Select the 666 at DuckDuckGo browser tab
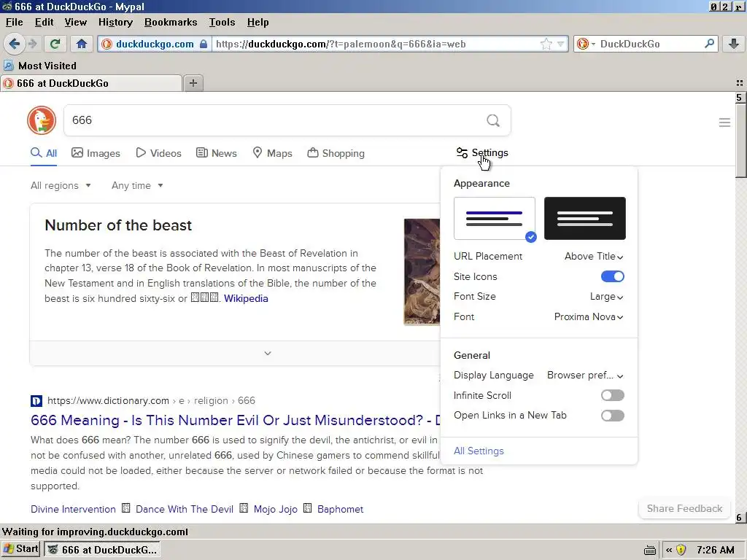The width and height of the screenshot is (747, 560). [x=91, y=83]
